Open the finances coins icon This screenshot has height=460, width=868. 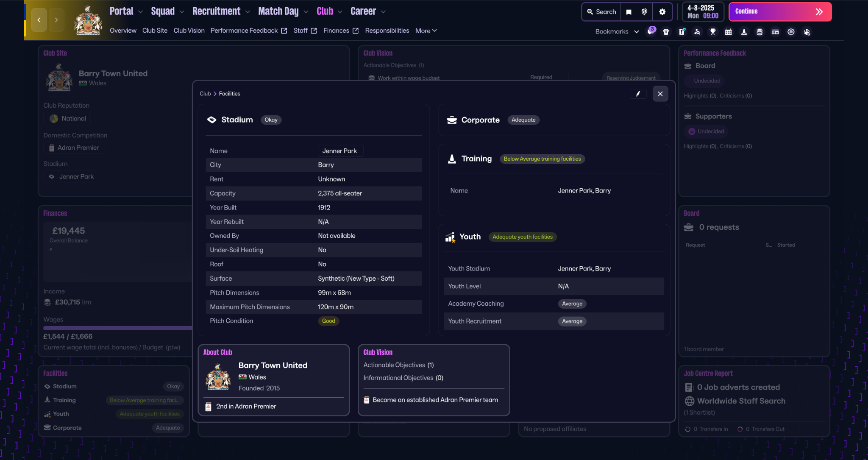tap(760, 32)
